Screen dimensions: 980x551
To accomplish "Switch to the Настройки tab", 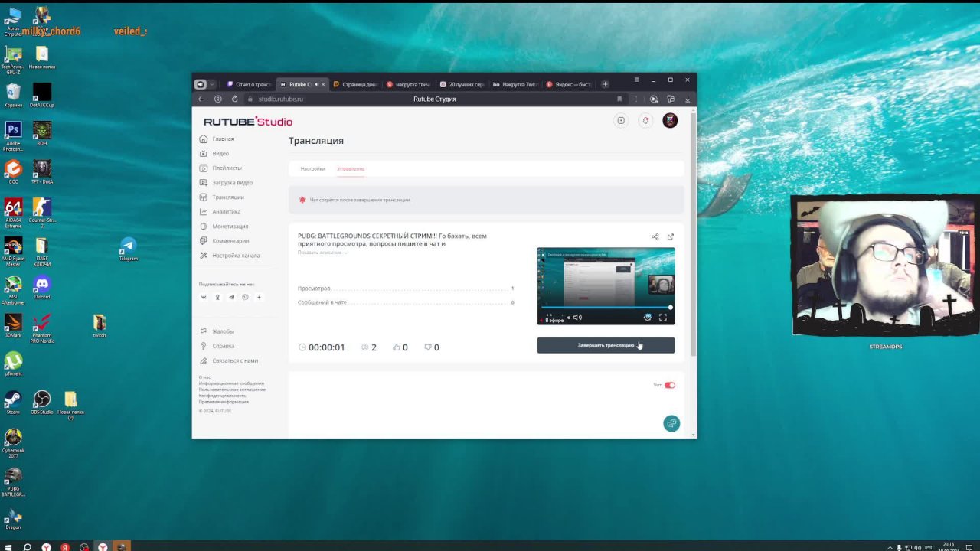I will [312, 169].
